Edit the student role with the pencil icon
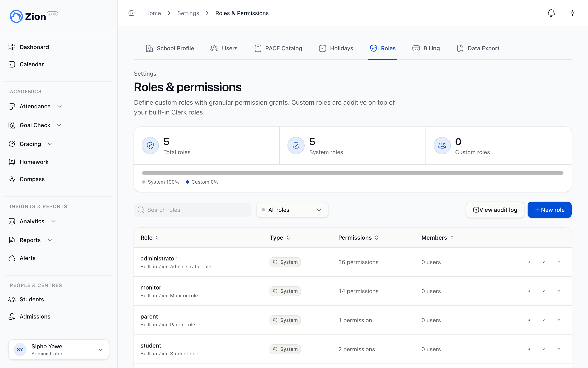Image resolution: width=588 pixels, height=368 pixels. point(529,349)
